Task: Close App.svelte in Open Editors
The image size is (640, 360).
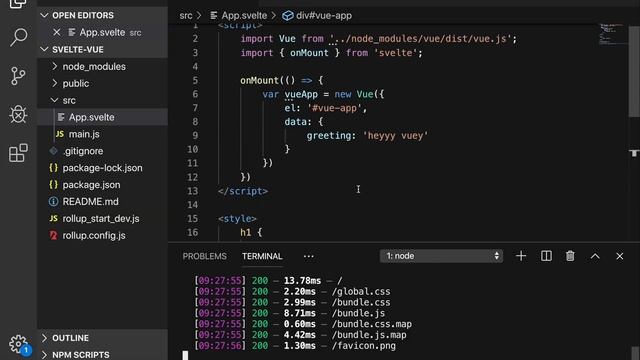Action: click(57, 32)
